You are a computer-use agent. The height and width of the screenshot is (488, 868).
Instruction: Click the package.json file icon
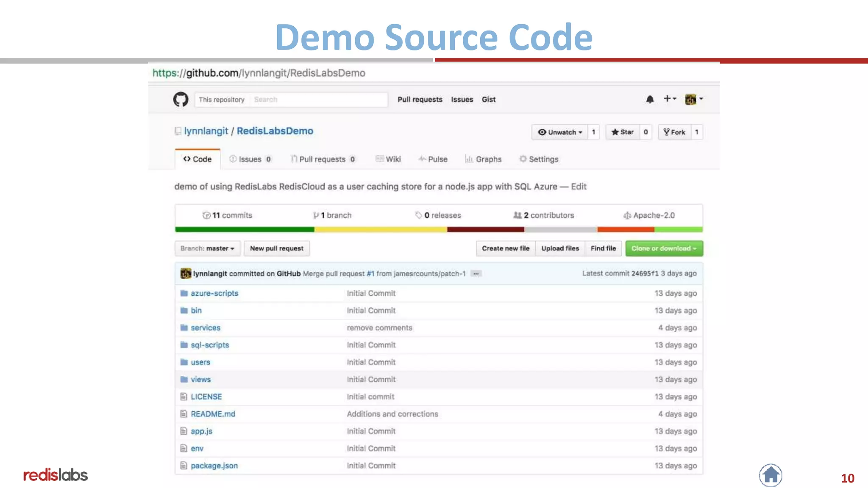tap(184, 466)
